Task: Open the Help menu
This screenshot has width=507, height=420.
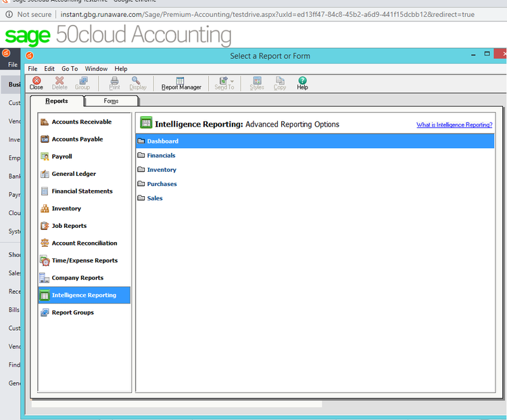Action: click(x=121, y=69)
